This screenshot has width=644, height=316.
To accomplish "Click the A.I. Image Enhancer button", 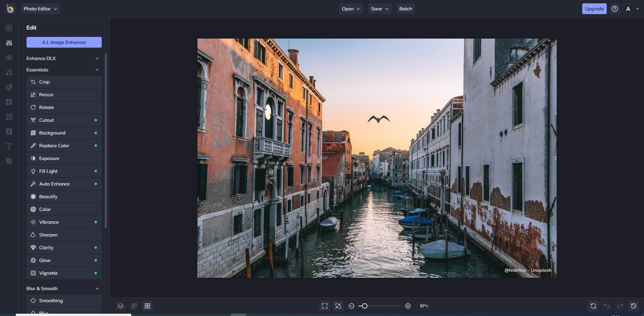I will click(64, 42).
